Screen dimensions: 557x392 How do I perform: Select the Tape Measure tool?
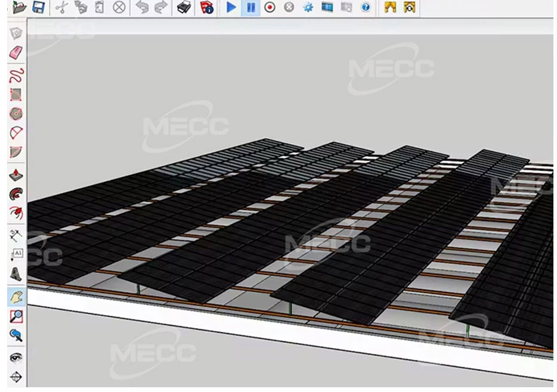(x=16, y=234)
